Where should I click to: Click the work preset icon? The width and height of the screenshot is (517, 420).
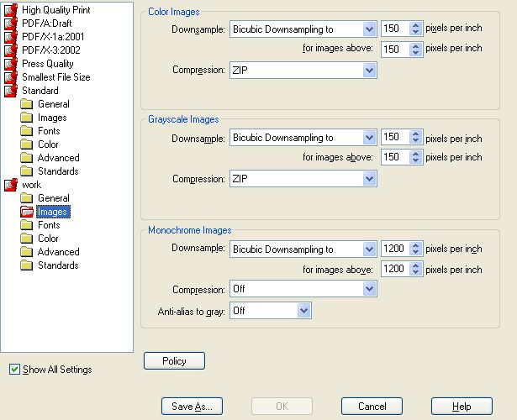tap(11, 185)
